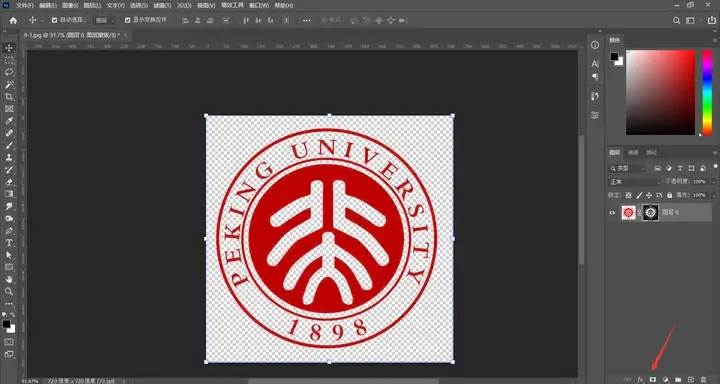Click the search icon at top right
720x384 pixels.
click(x=676, y=21)
